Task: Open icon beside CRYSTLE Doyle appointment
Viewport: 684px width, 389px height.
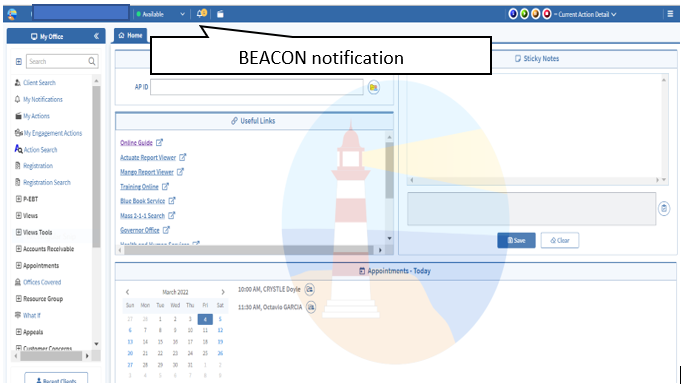Action: click(309, 289)
